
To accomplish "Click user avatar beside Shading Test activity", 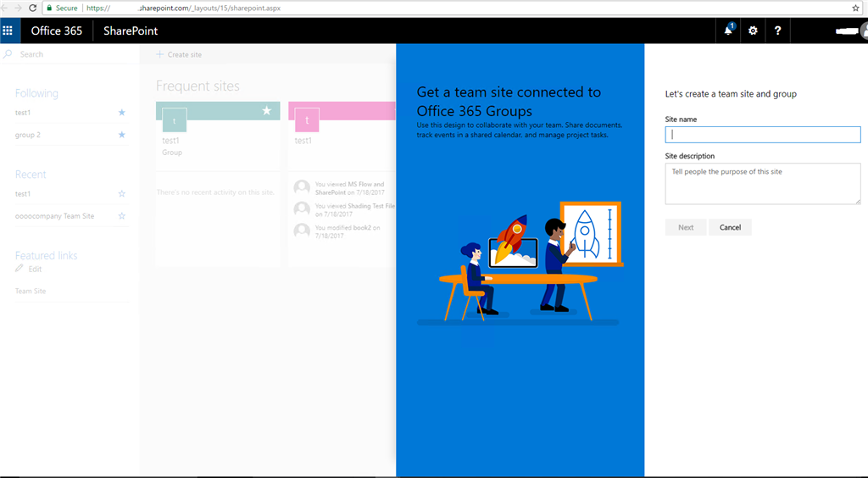I will point(302,209).
